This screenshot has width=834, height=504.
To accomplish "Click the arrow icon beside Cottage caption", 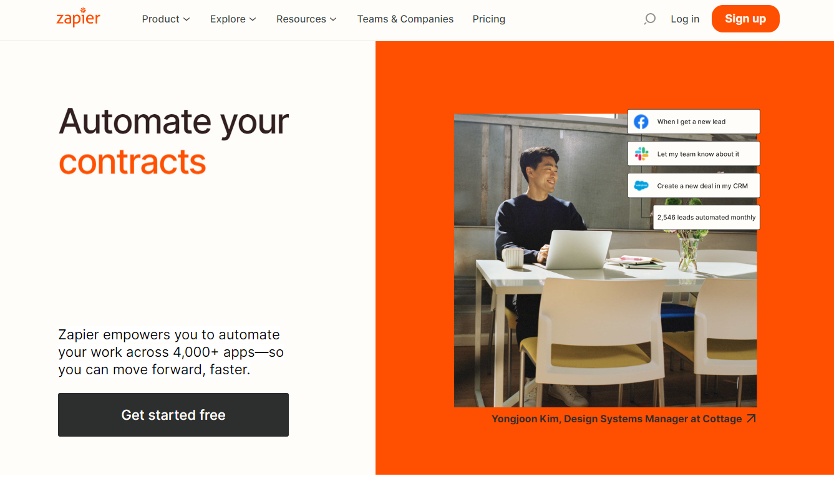I will point(751,419).
